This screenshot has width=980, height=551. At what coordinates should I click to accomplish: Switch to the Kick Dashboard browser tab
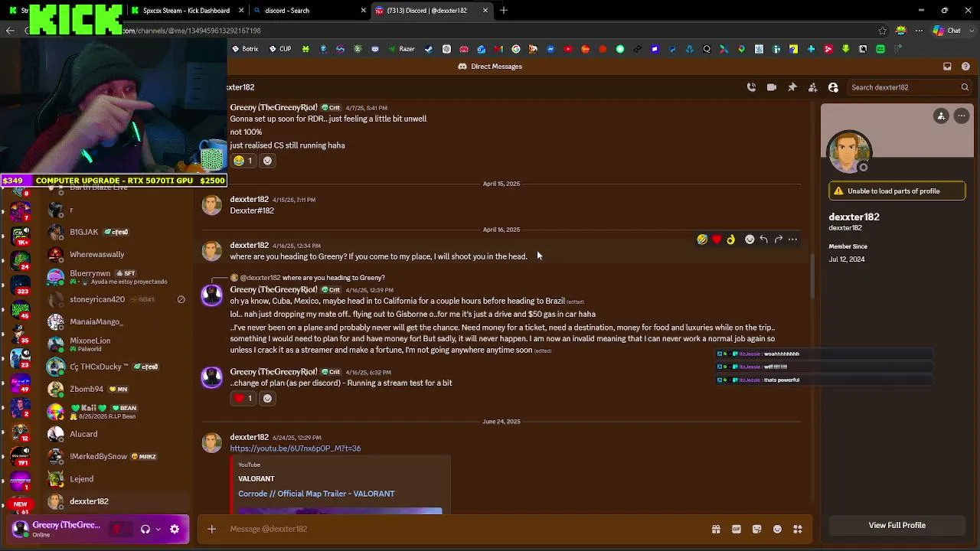point(187,11)
